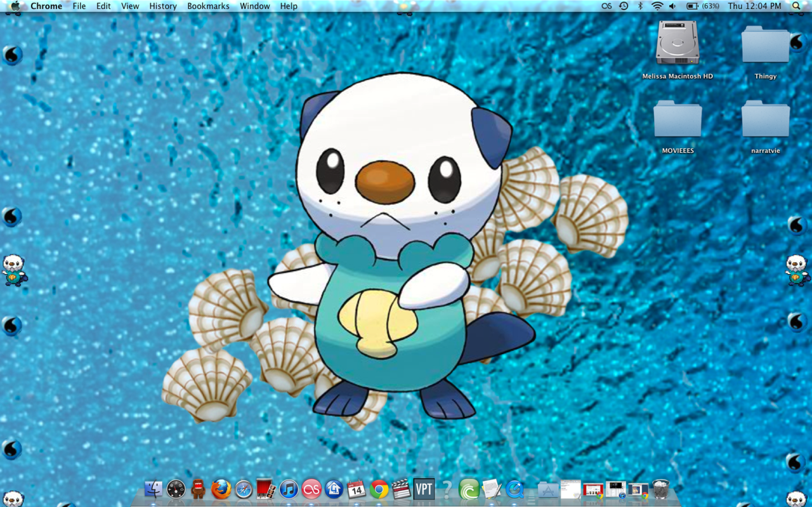This screenshot has height=507, width=812.
Task: Open the Trash in the Dock
Action: pyautogui.click(x=661, y=489)
